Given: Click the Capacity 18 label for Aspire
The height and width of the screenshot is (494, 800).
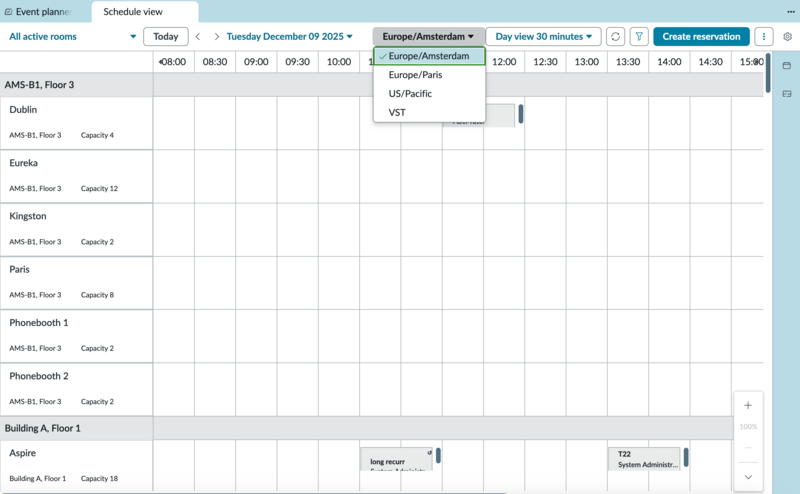Looking at the screenshot, I should [99, 479].
